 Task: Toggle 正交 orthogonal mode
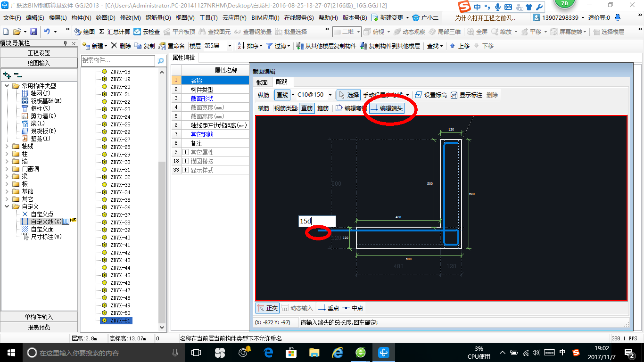pos(267,308)
